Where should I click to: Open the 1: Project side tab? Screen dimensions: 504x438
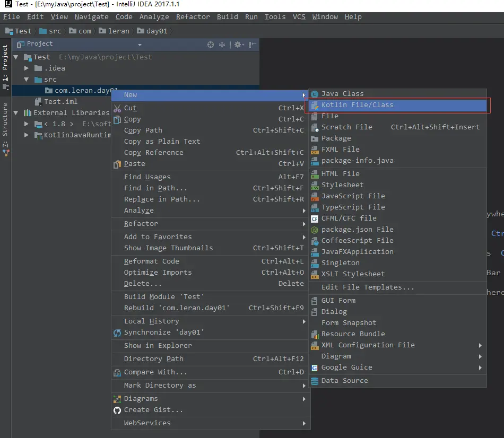pyautogui.click(x=5, y=67)
